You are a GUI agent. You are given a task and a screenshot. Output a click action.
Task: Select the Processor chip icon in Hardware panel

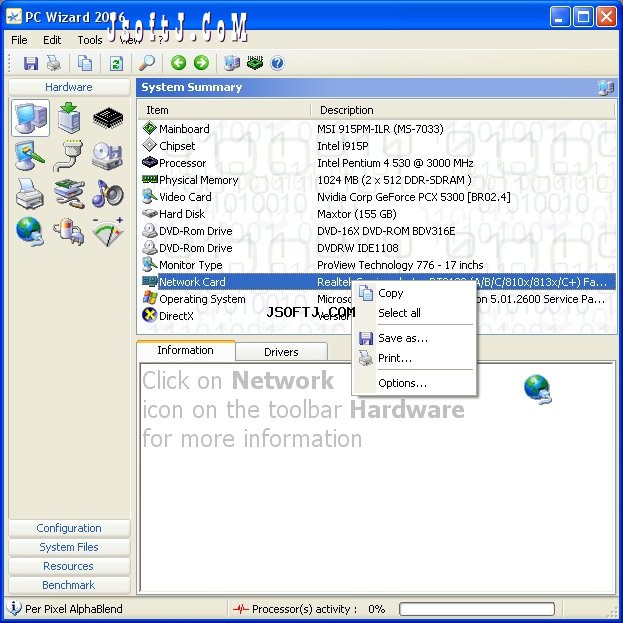(x=108, y=118)
